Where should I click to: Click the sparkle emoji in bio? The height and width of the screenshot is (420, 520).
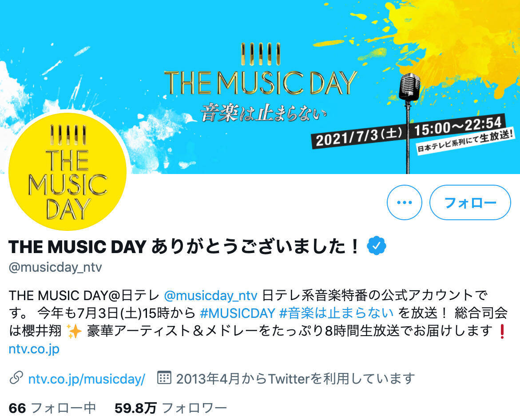pos(74,331)
